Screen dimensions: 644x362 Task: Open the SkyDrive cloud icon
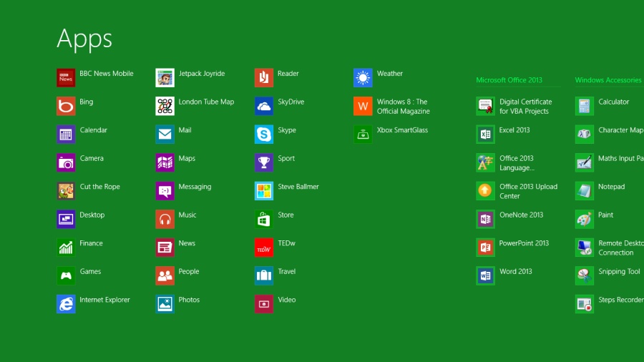click(x=263, y=106)
